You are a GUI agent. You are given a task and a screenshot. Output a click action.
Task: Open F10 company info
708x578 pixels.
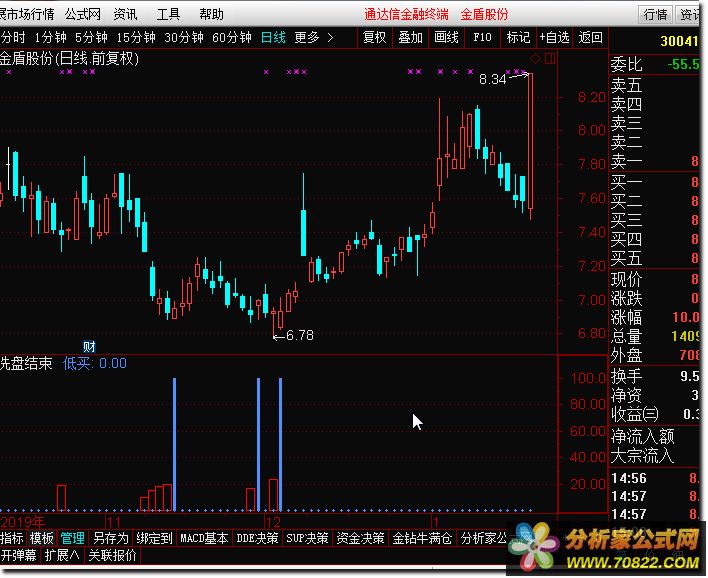tap(482, 37)
